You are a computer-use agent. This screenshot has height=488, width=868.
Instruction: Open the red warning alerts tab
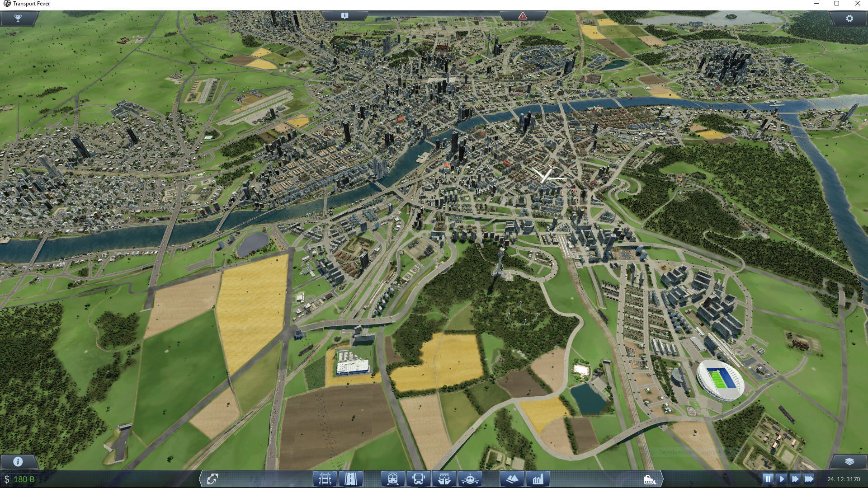click(x=523, y=15)
